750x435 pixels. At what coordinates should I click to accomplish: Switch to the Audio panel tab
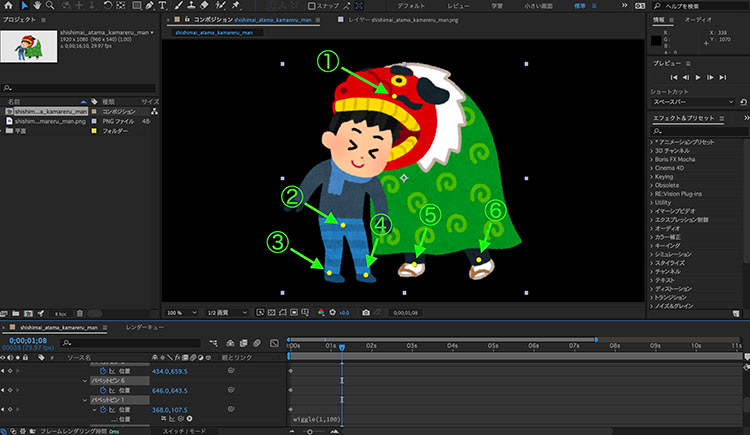click(x=699, y=19)
